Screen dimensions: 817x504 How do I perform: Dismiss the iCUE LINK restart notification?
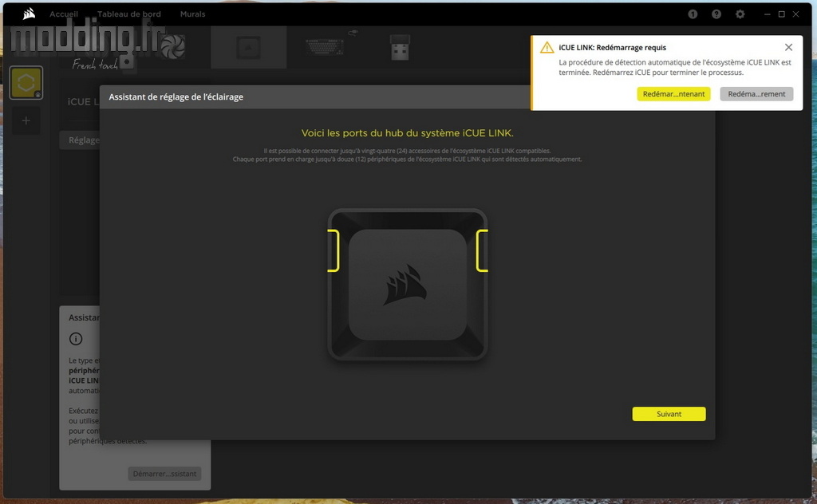[x=788, y=47]
